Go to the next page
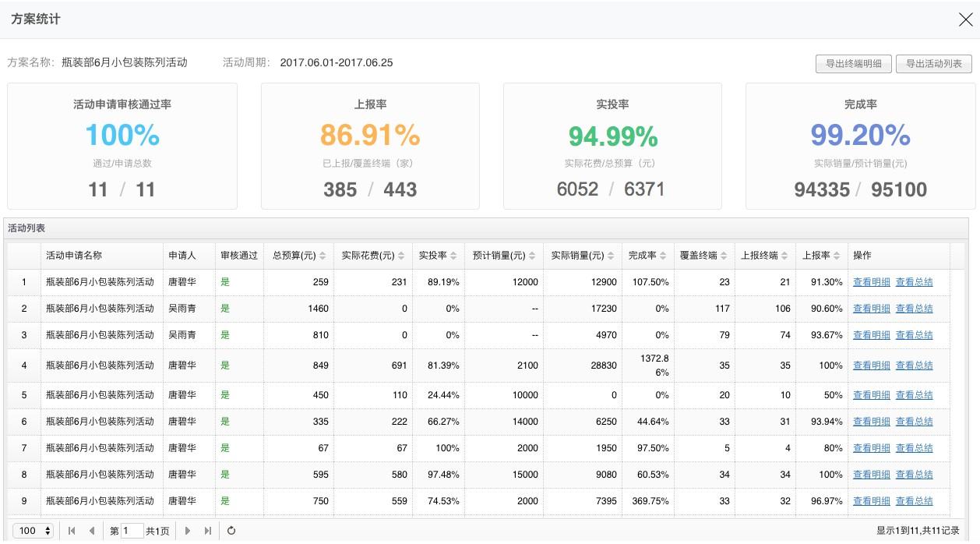 [189, 531]
